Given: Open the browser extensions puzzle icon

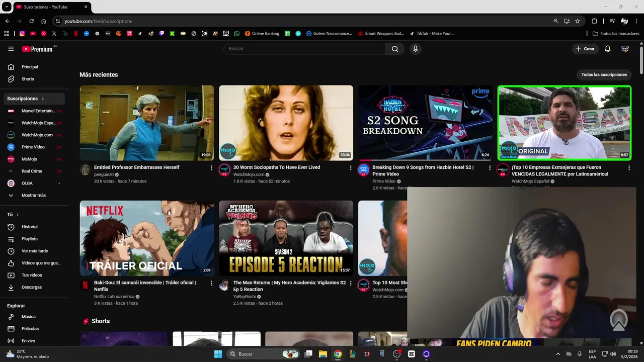Looking at the screenshot, I should 594,21.
